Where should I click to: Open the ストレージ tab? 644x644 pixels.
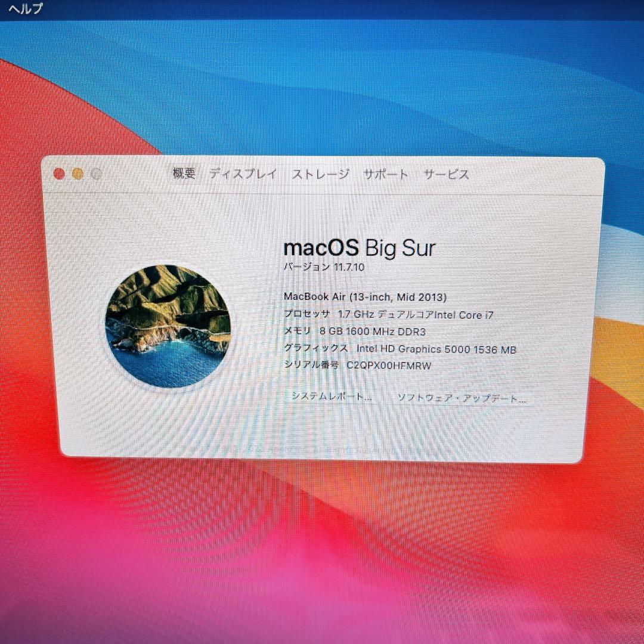(320, 174)
